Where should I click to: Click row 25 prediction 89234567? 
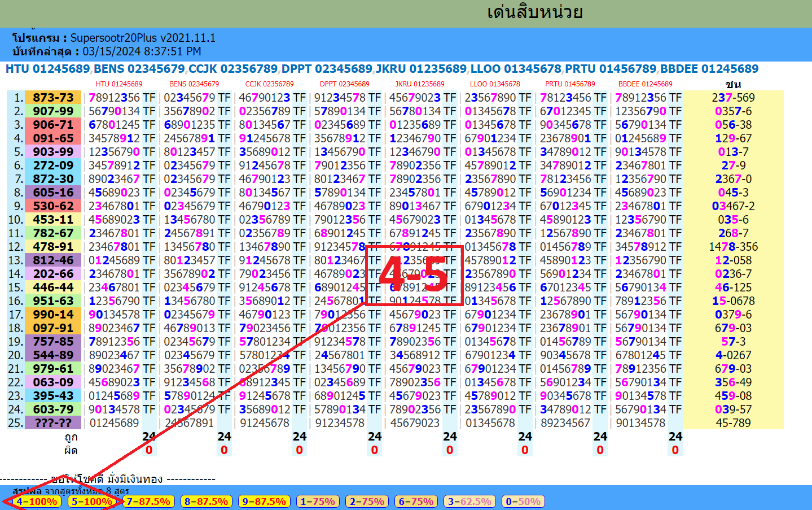(x=565, y=423)
